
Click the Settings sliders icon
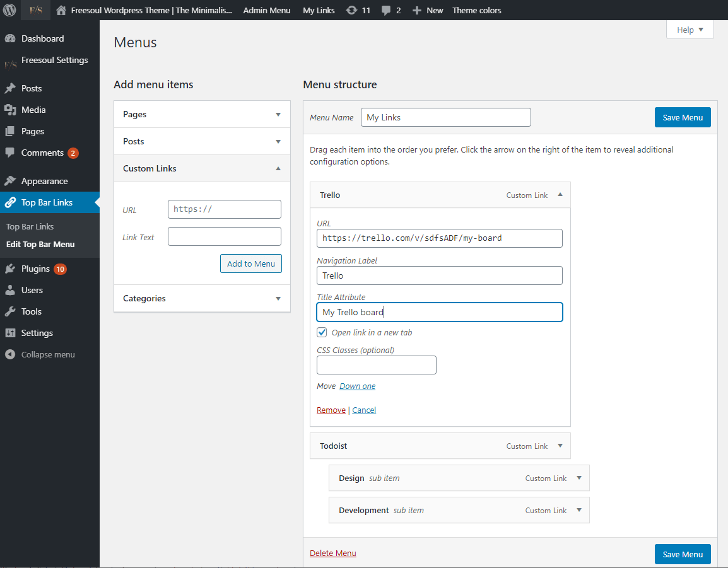9,333
